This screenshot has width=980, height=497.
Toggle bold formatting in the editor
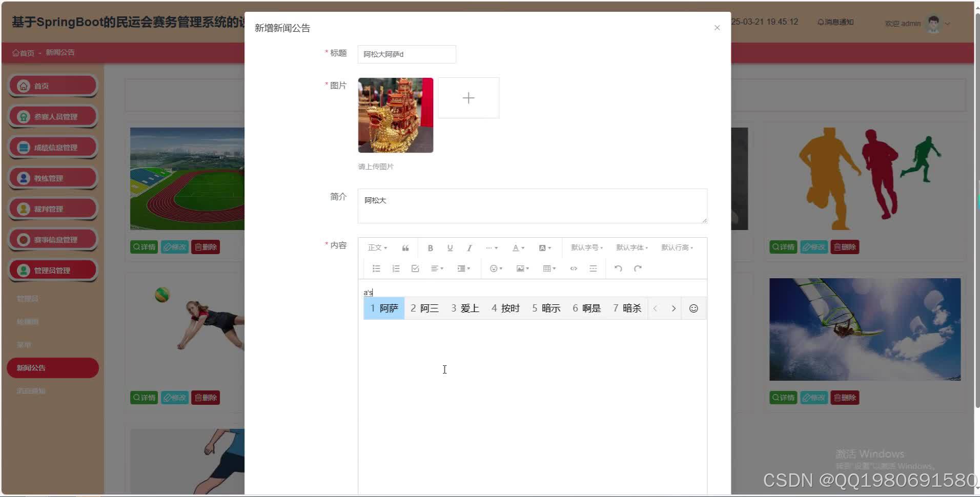[x=431, y=247]
